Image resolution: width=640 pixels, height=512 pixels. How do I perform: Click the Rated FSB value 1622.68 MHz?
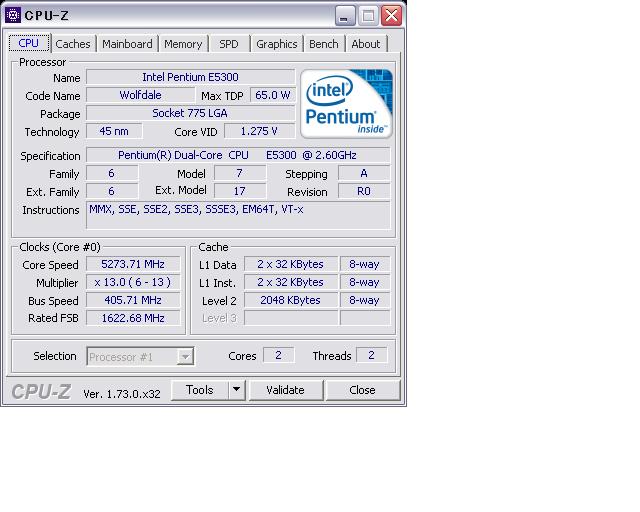click(133, 318)
